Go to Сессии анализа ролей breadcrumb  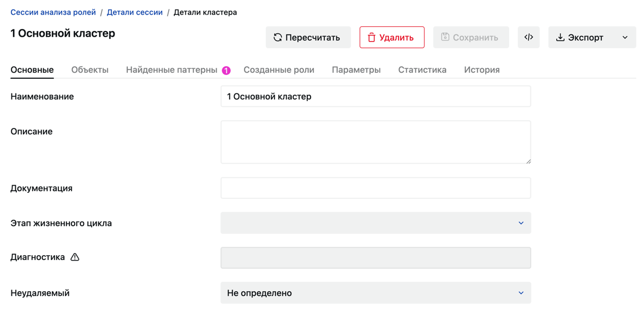pos(53,13)
